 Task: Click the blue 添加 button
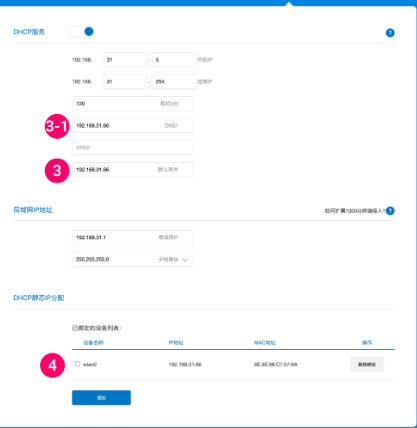coord(101,398)
